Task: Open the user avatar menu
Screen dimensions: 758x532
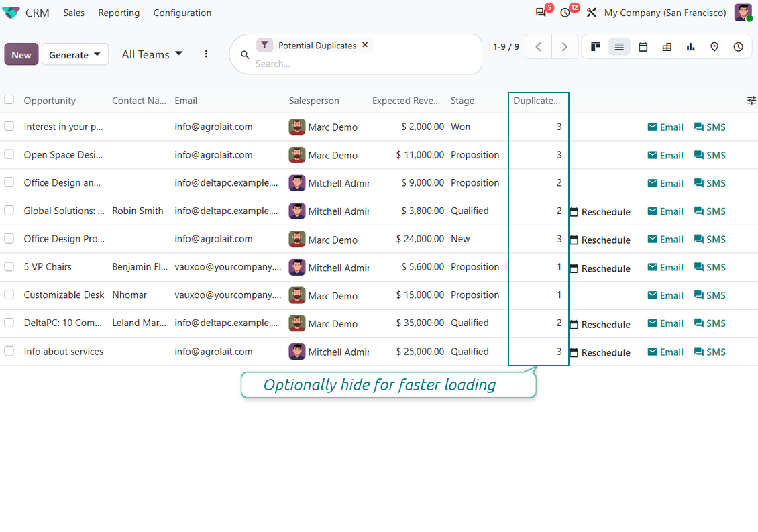Action: click(743, 13)
